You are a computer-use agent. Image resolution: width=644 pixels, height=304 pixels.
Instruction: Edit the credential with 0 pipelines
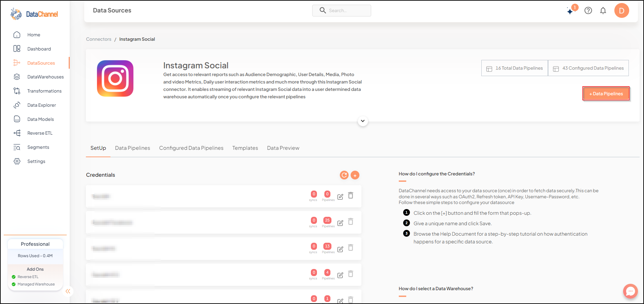[340, 197]
